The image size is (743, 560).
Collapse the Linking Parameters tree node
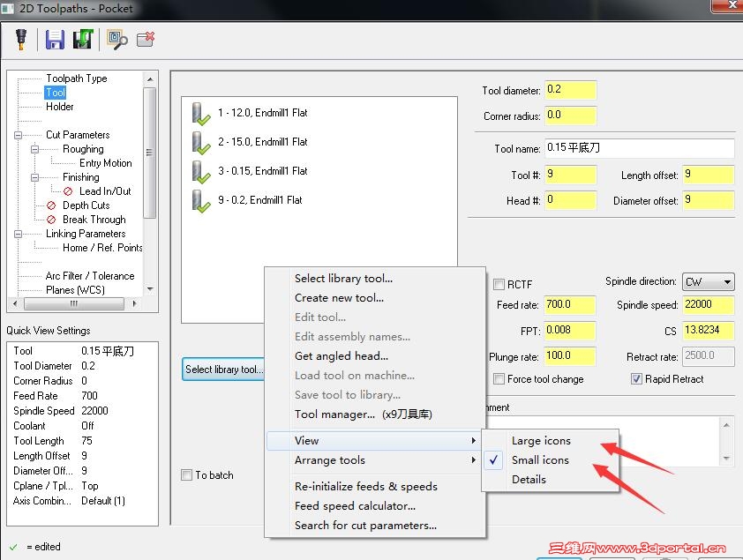[18, 234]
